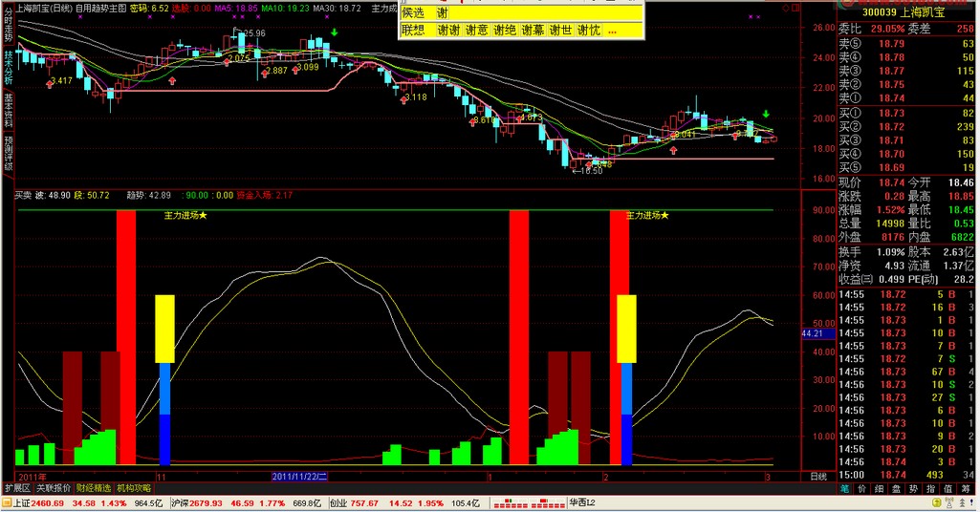Viewport: 980px width, 512px height.
Task: Click the 换手 1.09% turnover field
Action: [x=871, y=252]
